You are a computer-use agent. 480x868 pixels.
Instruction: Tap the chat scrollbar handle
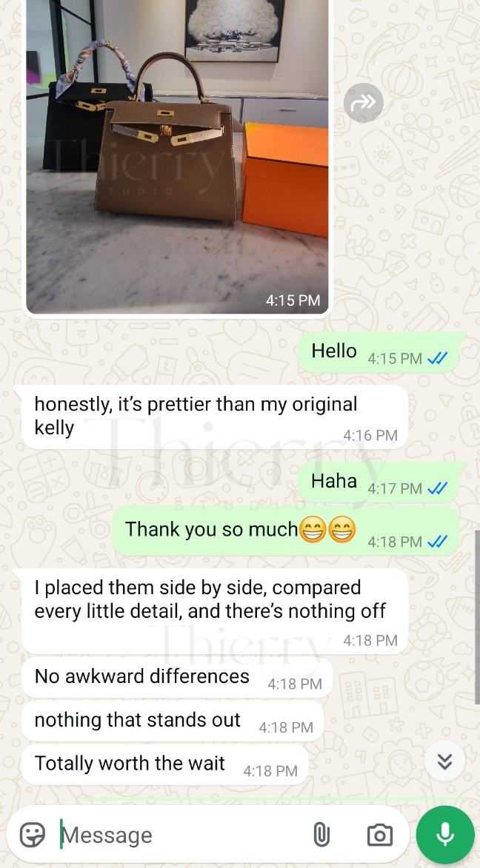(477, 616)
